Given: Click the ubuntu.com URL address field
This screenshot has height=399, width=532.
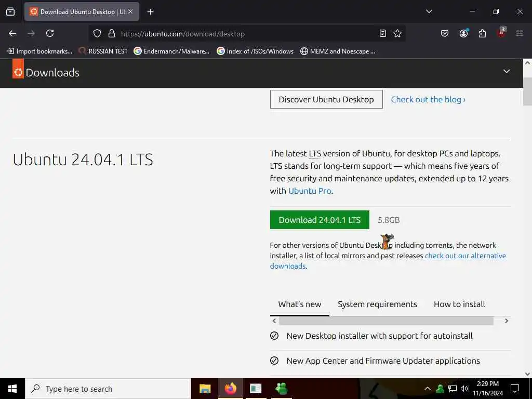Looking at the screenshot, I should (247, 34).
